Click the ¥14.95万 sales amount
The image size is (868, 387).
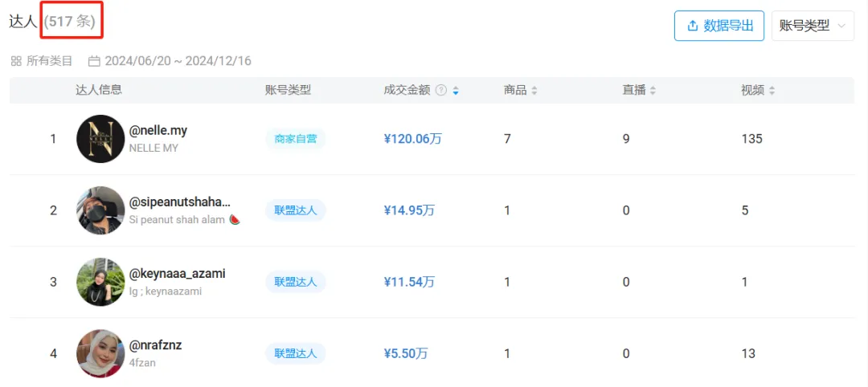[x=409, y=210]
